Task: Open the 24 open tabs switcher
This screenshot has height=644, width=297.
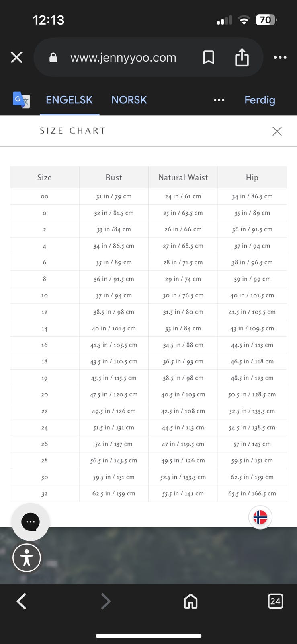Action: coord(275,601)
